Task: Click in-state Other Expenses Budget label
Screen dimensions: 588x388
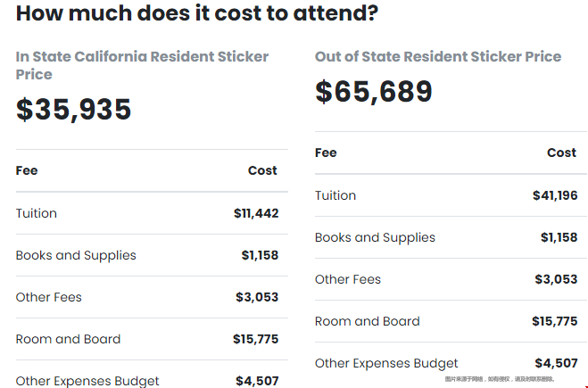Action: (87, 381)
